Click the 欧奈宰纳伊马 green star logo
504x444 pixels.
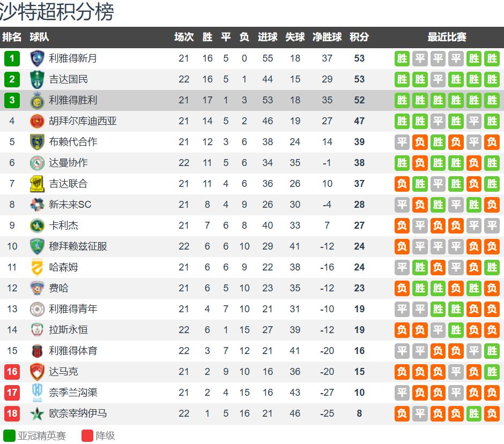click(x=37, y=413)
